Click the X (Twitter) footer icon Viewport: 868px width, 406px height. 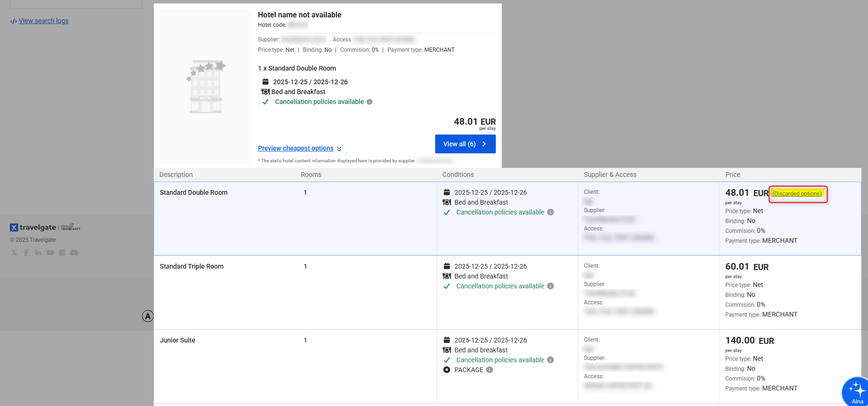pos(14,253)
